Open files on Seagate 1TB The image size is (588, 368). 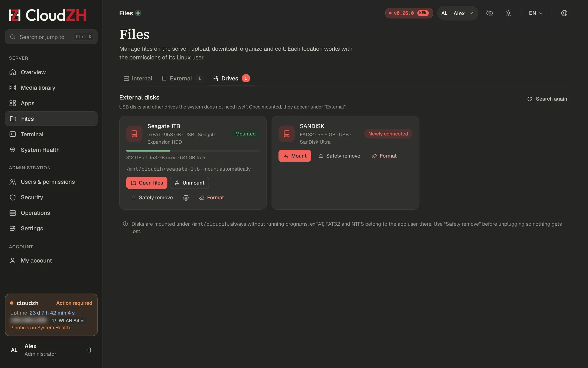click(x=147, y=183)
